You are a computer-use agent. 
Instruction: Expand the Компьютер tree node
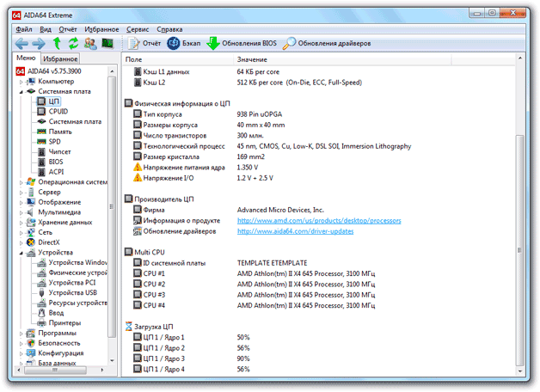pyautogui.click(x=21, y=82)
